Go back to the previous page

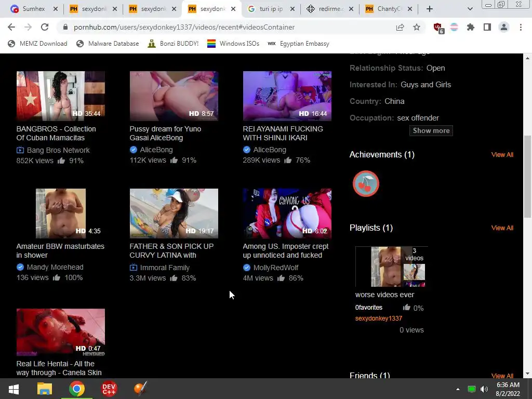[x=11, y=27]
